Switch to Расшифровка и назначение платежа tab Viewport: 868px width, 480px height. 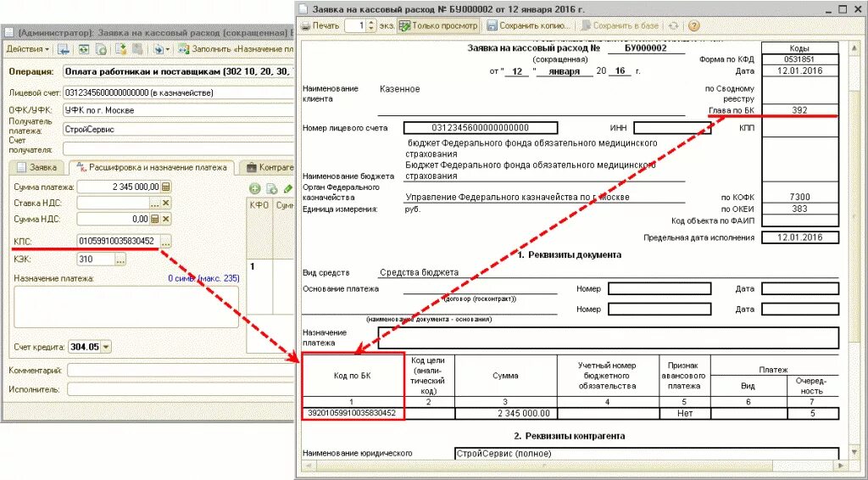tap(152, 167)
